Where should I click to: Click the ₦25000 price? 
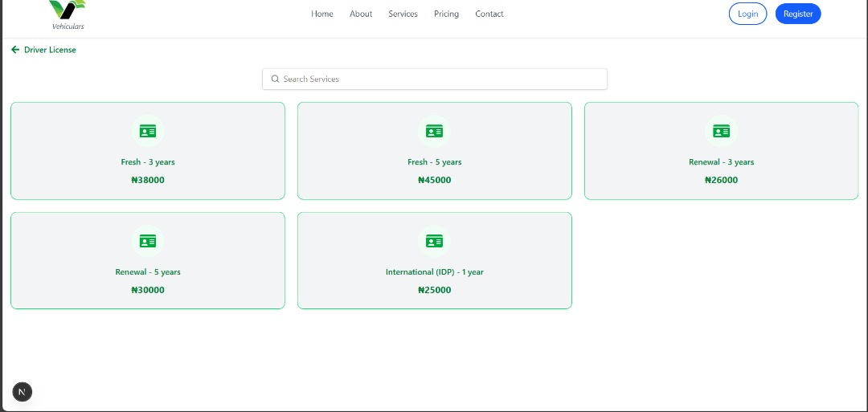[435, 290]
